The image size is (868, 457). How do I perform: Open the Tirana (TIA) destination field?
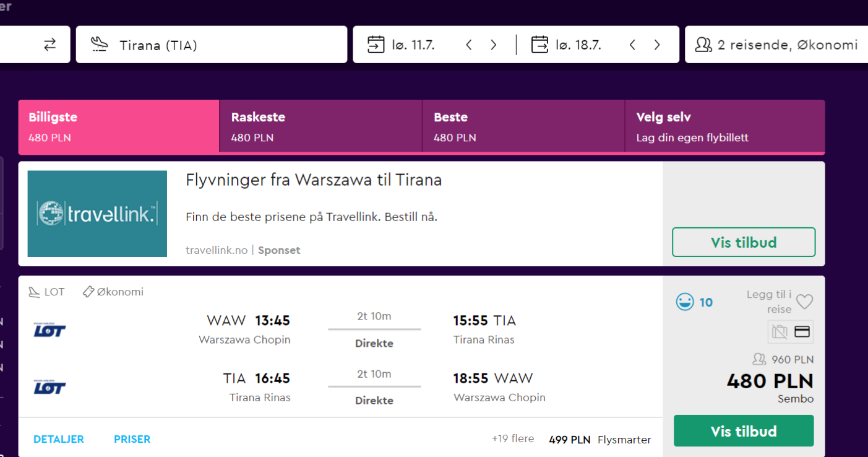[x=212, y=45]
